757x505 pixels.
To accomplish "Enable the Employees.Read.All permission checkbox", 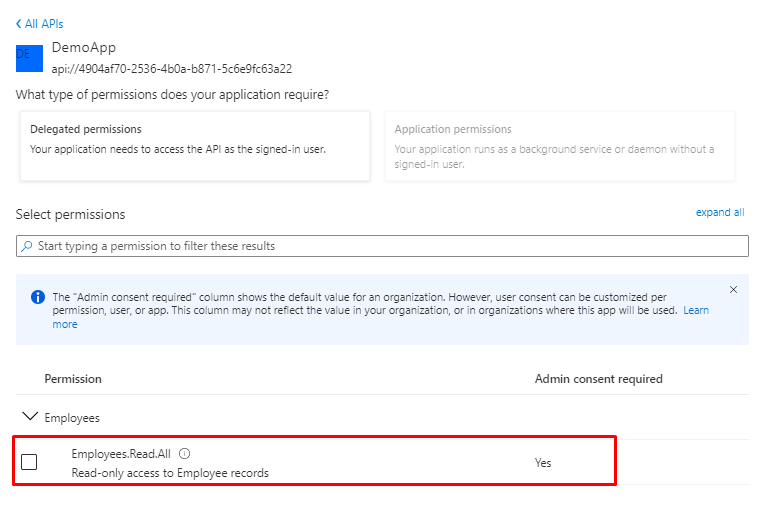I will click(29, 462).
